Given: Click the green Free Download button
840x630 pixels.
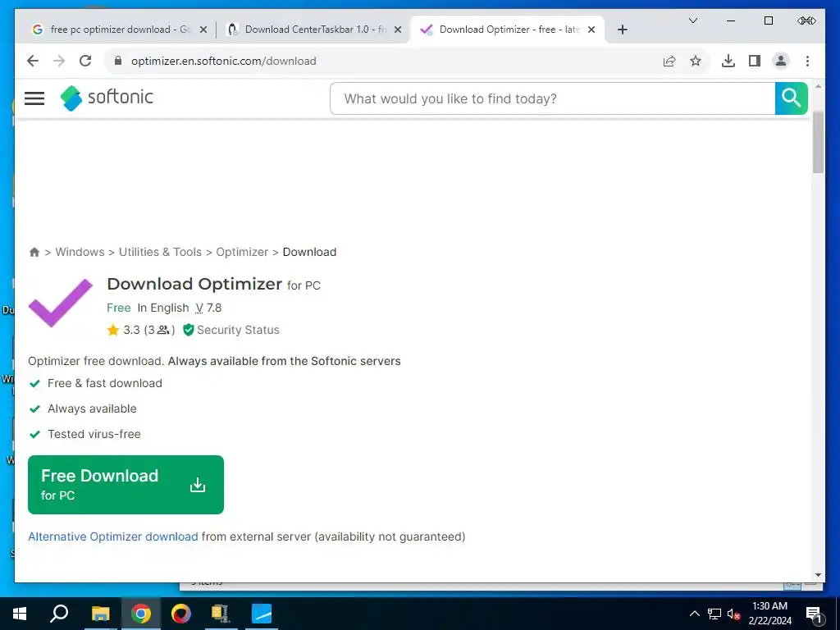Looking at the screenshot, I should 126,485.
